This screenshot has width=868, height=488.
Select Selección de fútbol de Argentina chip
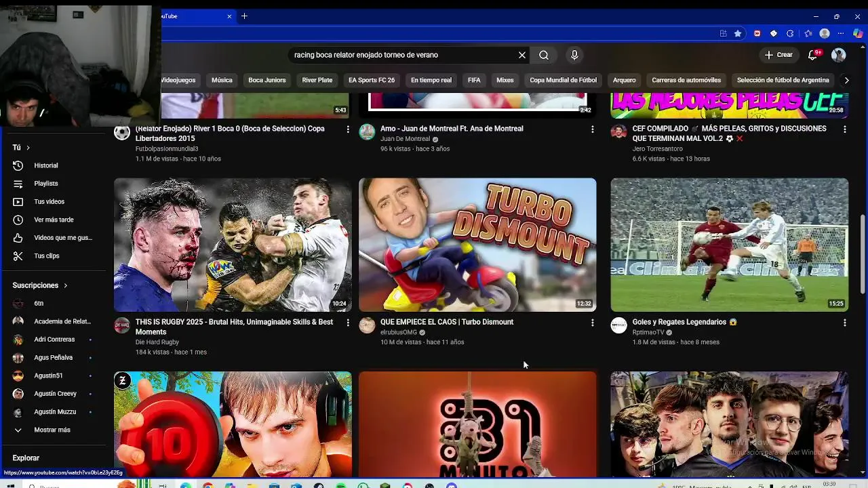[x=783, y=80]
